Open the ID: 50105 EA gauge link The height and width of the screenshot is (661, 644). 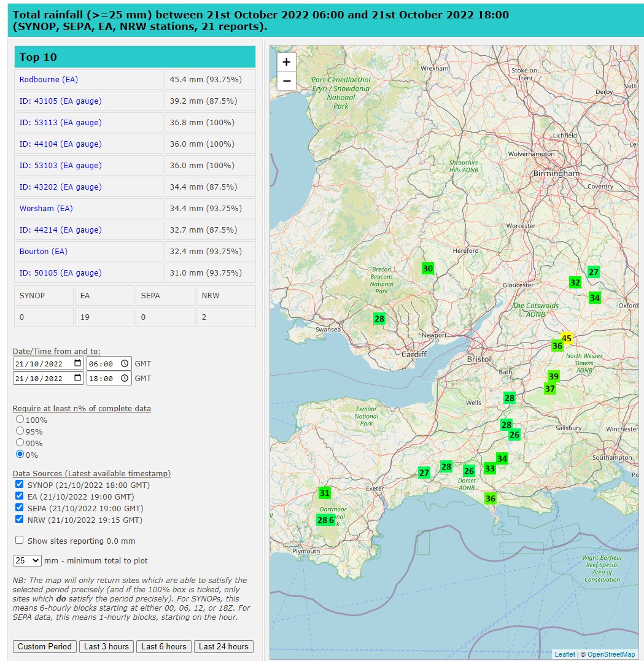tap(60, 273)
